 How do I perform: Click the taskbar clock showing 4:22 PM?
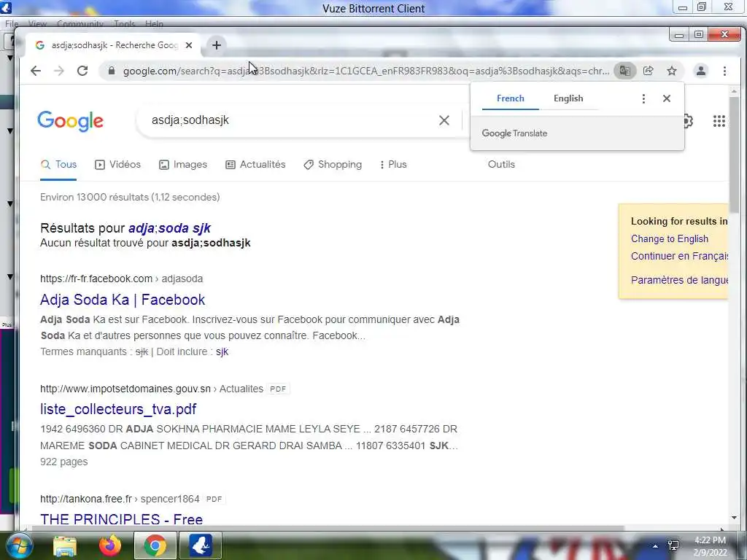click(x=710, y=546)
